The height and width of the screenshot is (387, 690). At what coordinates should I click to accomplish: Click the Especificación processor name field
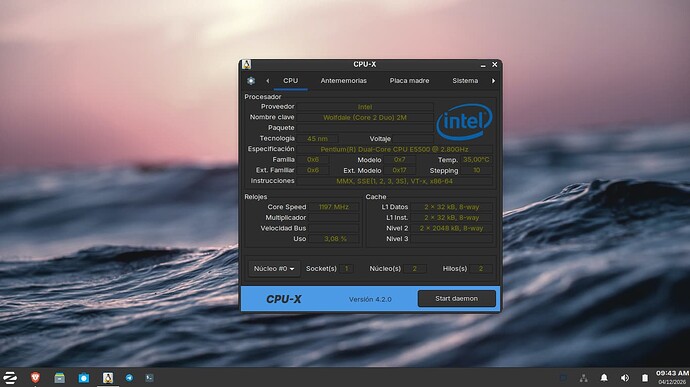[x=394, y=149]
